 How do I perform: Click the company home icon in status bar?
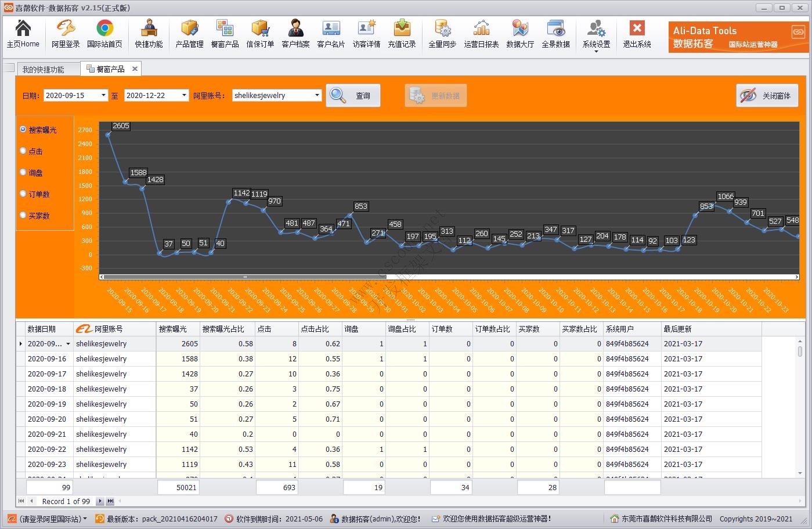coord(615,519)
